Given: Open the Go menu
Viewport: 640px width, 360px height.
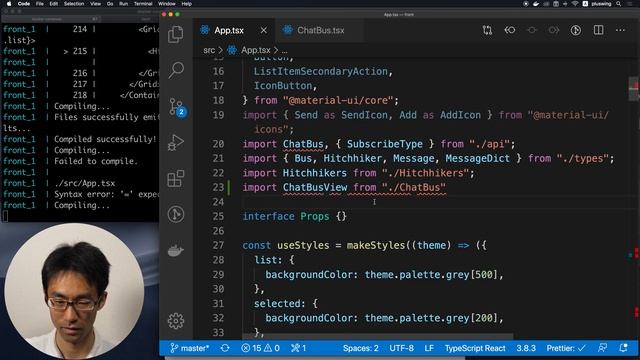Looking at the screenshot, I should [110, 4].
